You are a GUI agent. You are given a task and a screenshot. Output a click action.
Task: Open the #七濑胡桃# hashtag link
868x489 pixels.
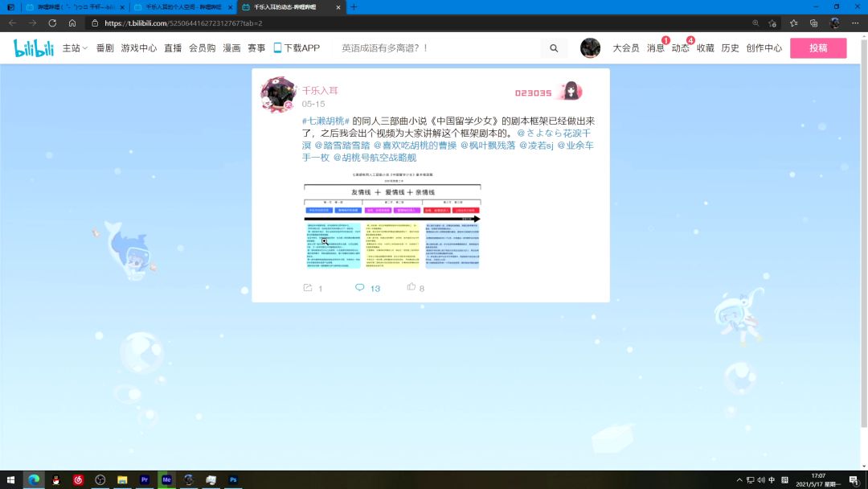click(x=325, y=121)
